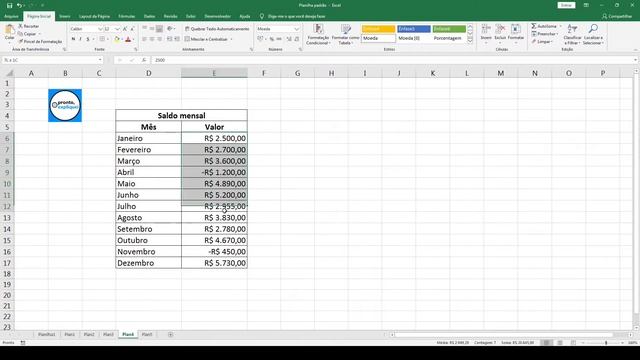640x360 pixels.
Task: Toggle italic formatting (I)
Action: [x=80, y=39]
